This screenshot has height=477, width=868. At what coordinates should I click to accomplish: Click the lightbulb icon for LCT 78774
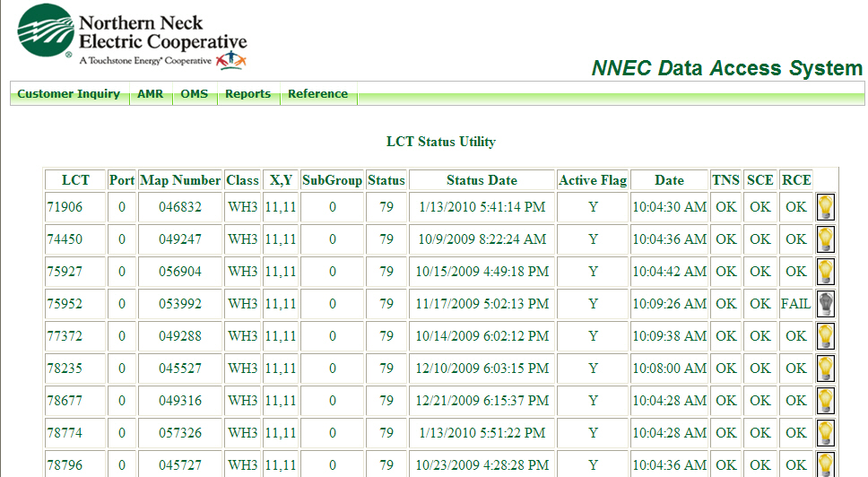pos(825,433)
